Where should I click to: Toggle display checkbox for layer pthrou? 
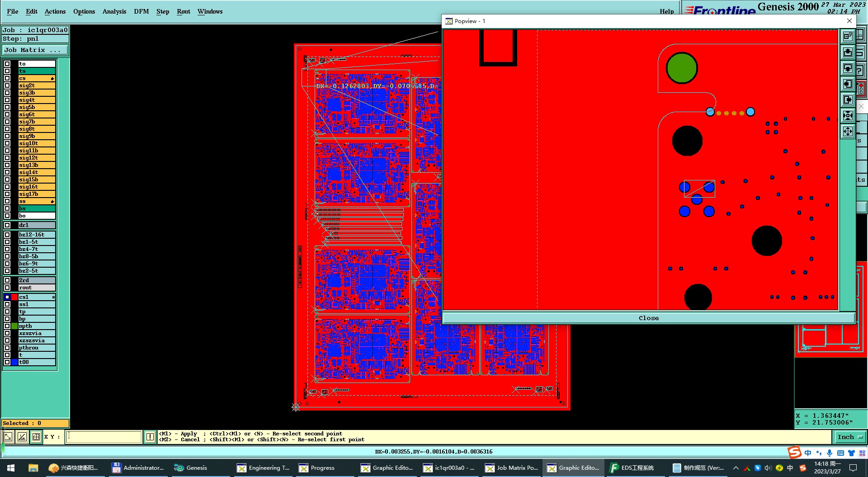tap(7, 348)
